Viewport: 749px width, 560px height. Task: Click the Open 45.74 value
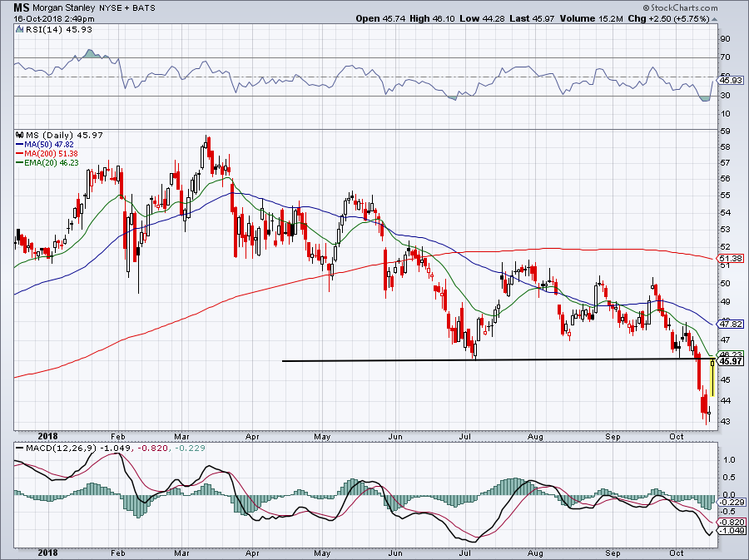(x=379, y=18)
